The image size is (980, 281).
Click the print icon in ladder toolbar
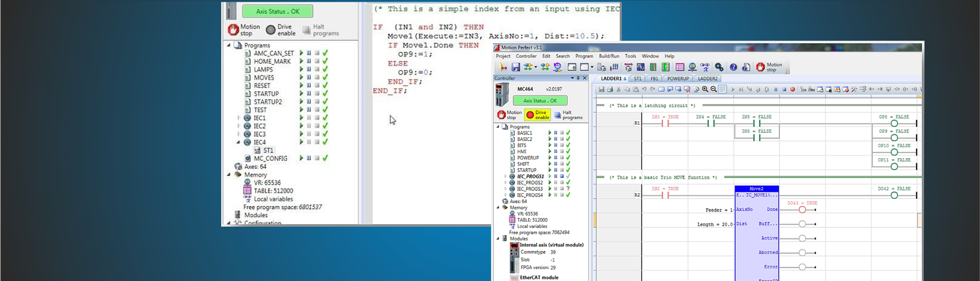point(609,89)
